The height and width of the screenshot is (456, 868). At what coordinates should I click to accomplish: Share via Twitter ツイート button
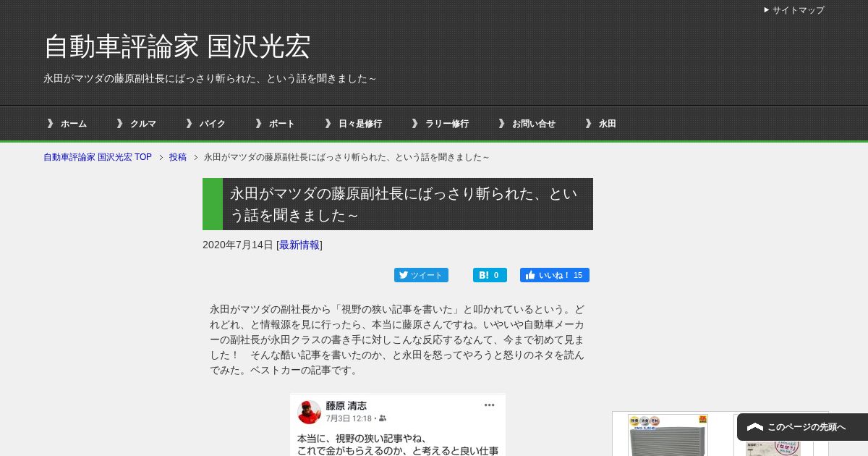tap(421, 275)
